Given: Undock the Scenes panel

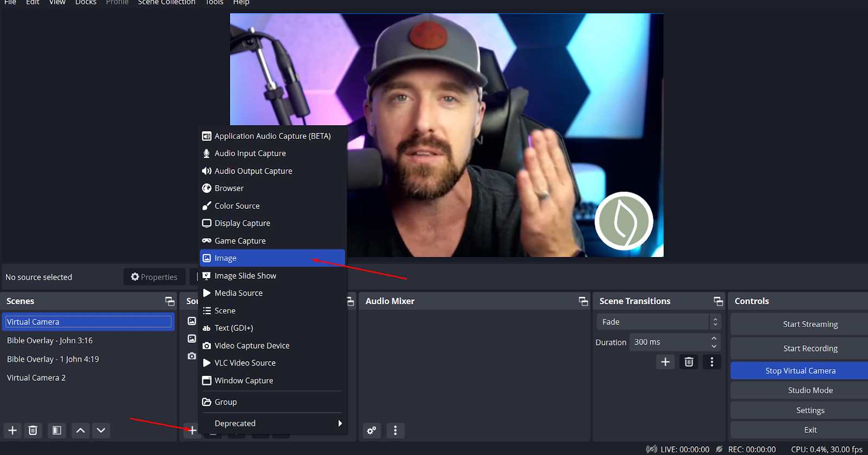Looking at the screenshot, I should point(170,301).
